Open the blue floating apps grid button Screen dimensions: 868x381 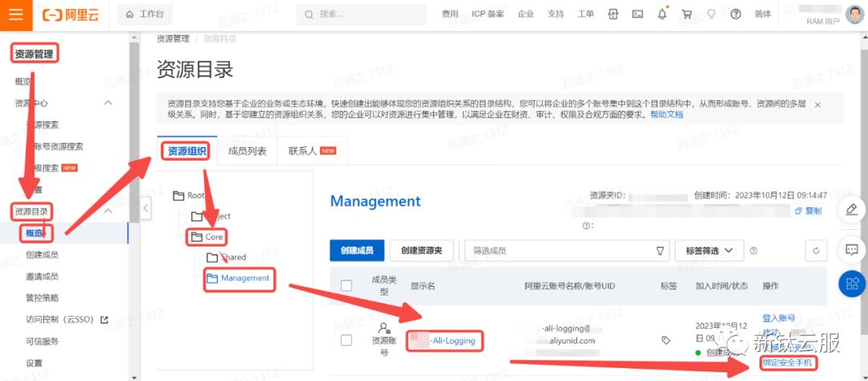click(x=853, y=284)
